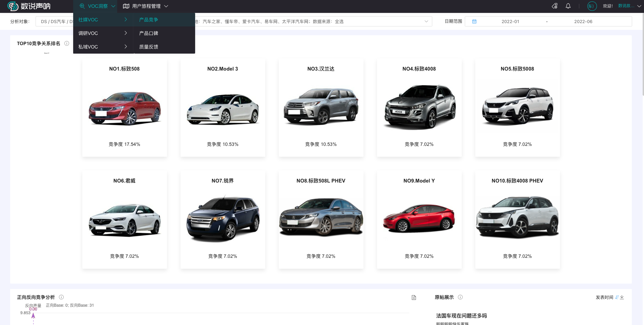This screenshot has height=325, width=644.
Task: Expand the 调研VOC arrow
Action: 126,33
